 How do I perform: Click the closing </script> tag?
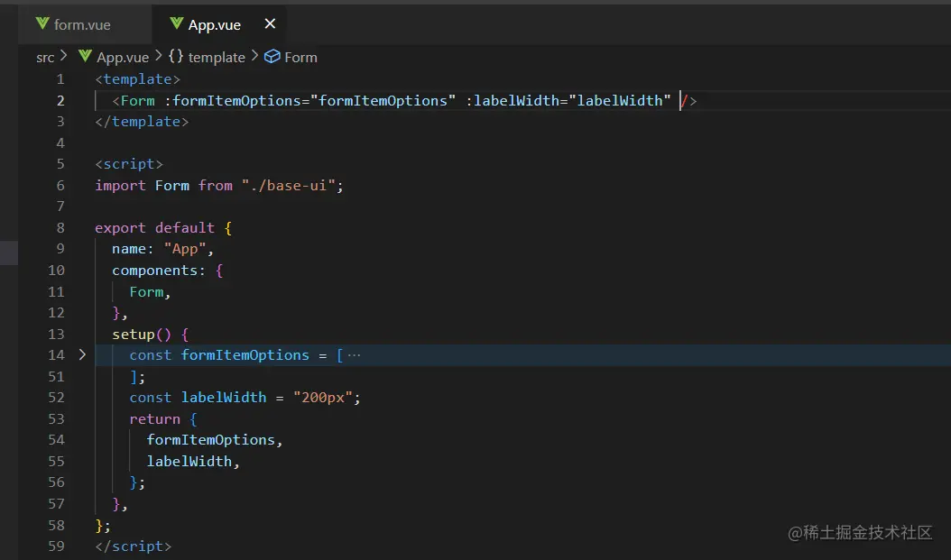134,546
